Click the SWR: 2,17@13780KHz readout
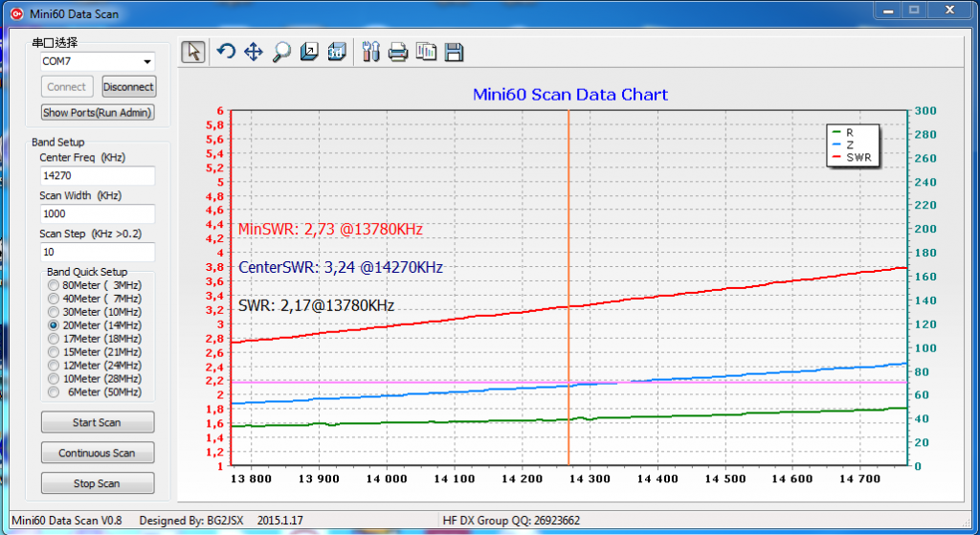 coord(316,306)
